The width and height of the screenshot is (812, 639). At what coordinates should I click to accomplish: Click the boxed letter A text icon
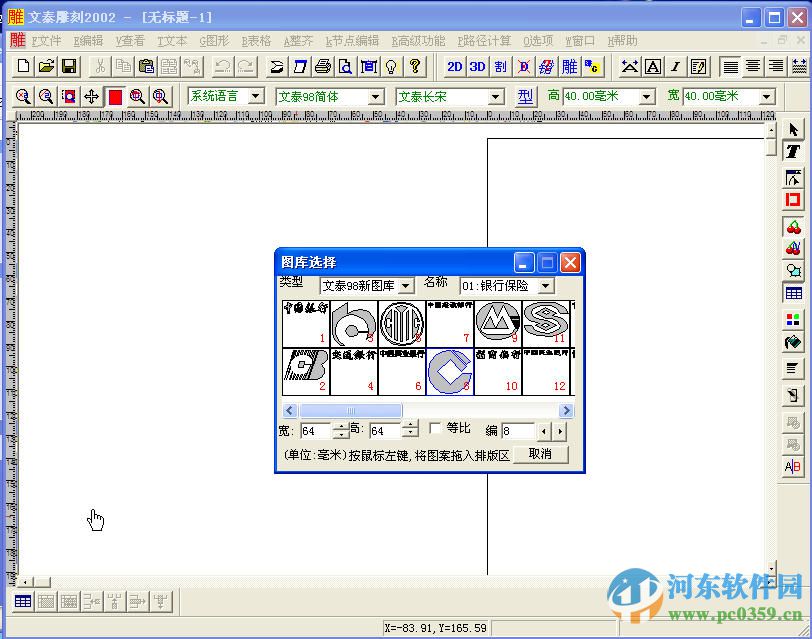point(652,66)
